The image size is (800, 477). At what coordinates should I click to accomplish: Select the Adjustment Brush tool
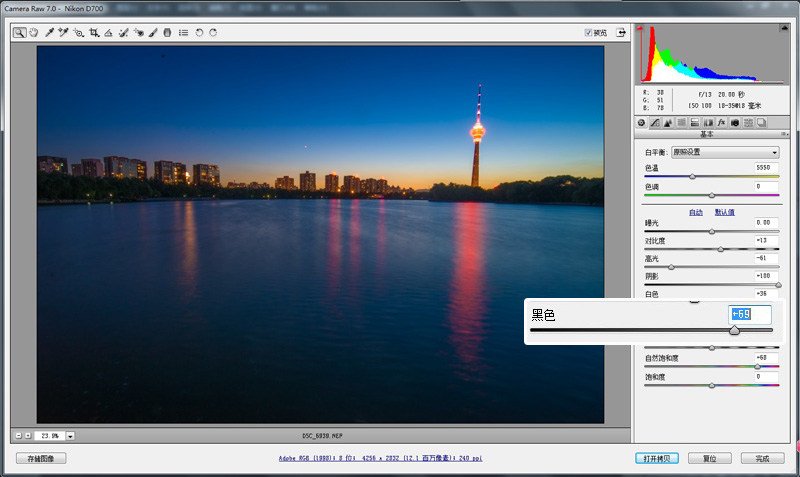coord(153,33)
